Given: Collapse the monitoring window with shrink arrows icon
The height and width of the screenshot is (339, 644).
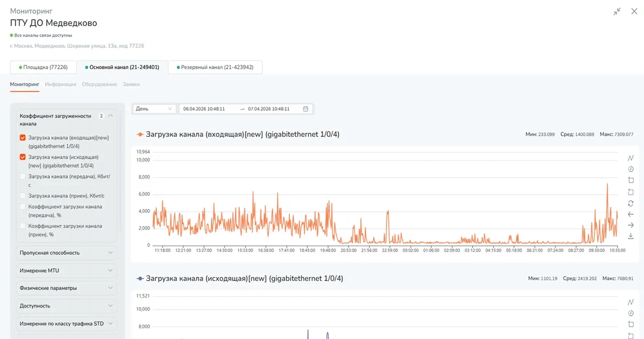Looking at the screenshot, I should coord(617,11).
